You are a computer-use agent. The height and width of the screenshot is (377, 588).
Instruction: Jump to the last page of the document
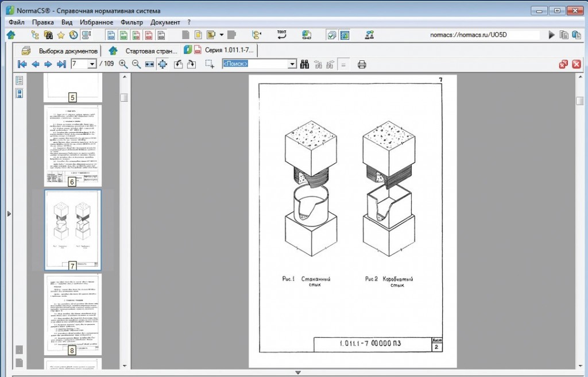point(61,64)
